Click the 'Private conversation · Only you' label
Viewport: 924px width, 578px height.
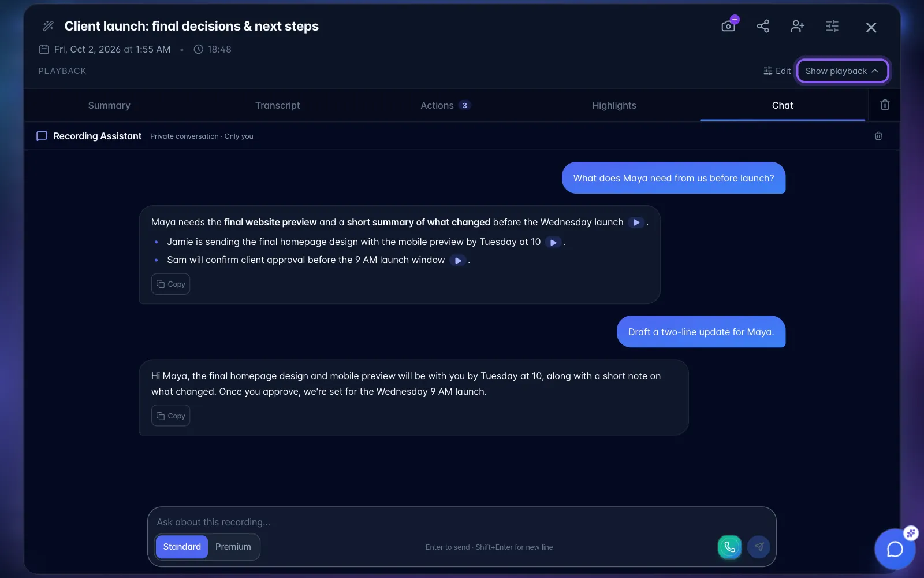(202, 136)
